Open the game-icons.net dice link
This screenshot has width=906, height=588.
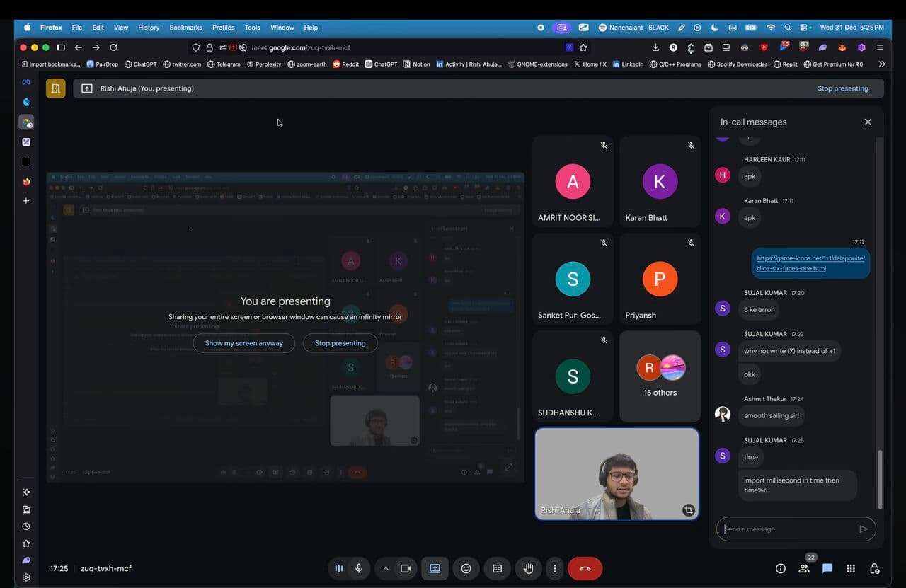810,263
